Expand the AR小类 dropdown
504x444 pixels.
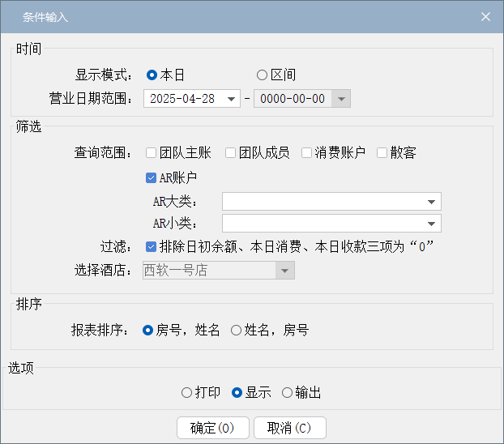coord(331,224)
